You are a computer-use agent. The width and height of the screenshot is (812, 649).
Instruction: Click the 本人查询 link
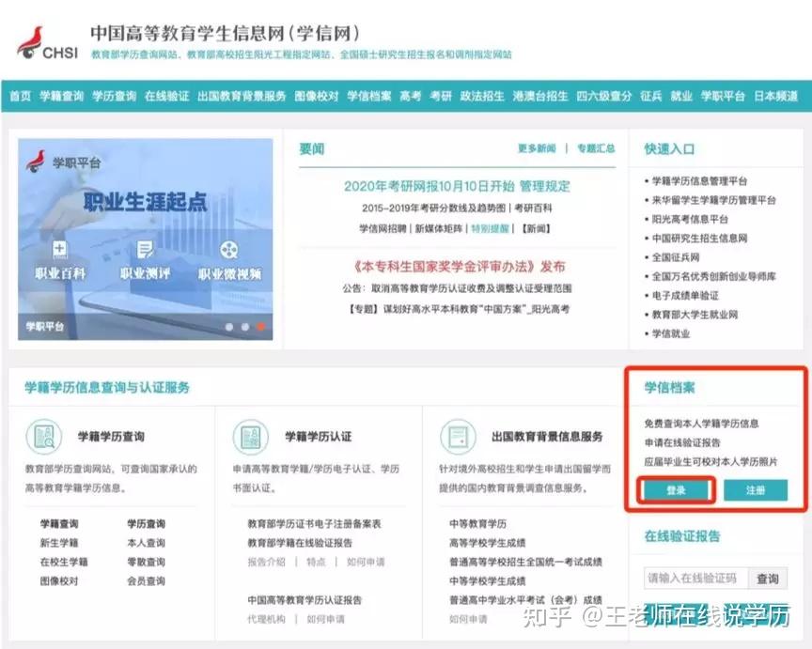click(146, 543)
